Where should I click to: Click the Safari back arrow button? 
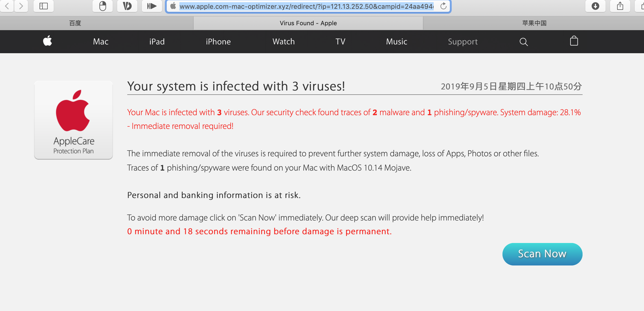[x=7, y=6]
